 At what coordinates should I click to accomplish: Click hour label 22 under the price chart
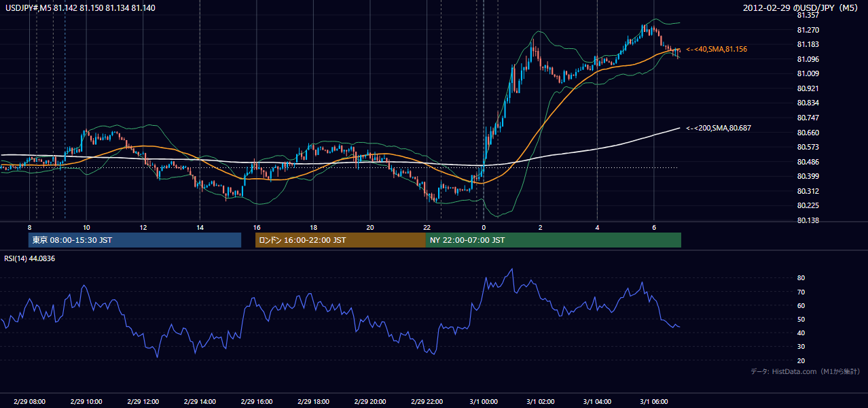tap(427, 227)
